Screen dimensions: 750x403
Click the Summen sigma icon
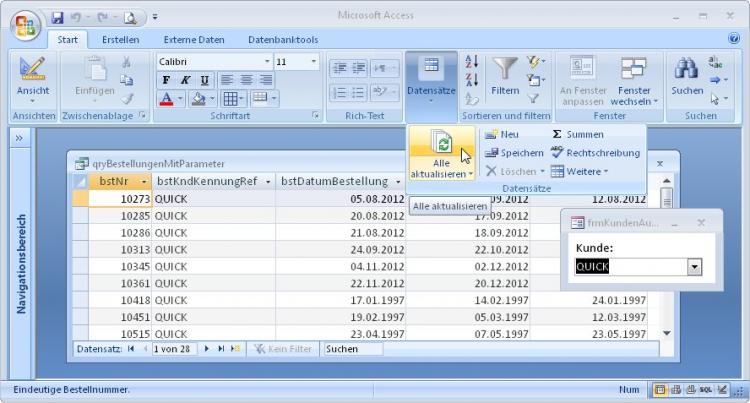(557, 134)
